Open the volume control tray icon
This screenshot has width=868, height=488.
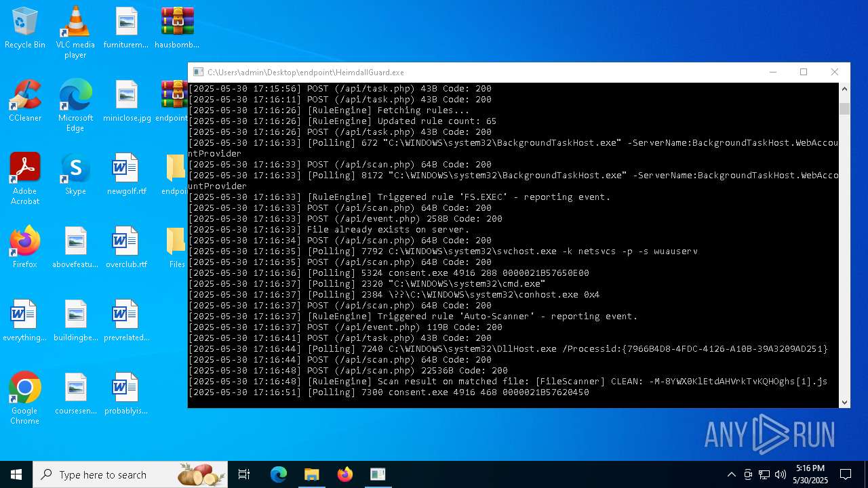[x=781, y=474]
